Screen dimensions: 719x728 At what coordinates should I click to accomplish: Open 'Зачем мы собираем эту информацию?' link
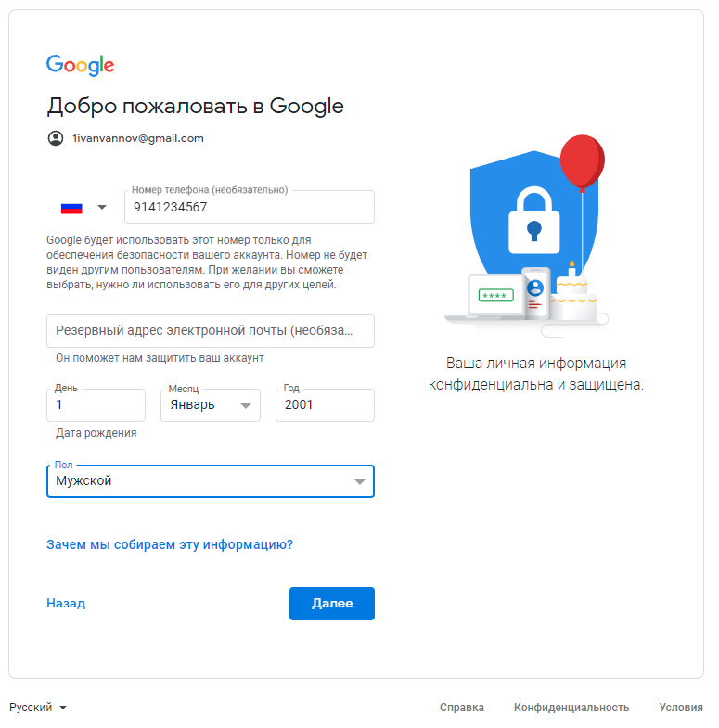[170, 544]
